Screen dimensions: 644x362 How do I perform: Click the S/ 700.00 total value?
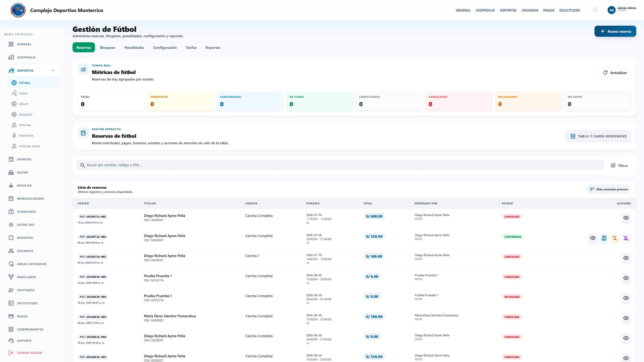tap(374, 317)
